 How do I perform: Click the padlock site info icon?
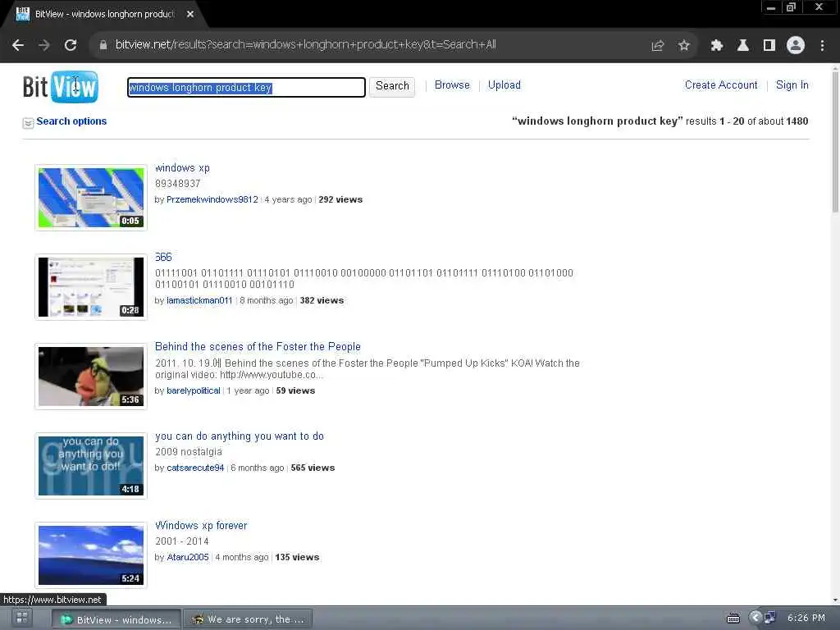click(103, 45)
